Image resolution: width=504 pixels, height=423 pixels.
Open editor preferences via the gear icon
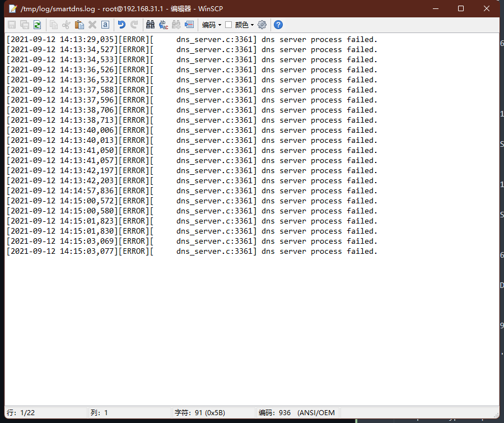point(262,25)
